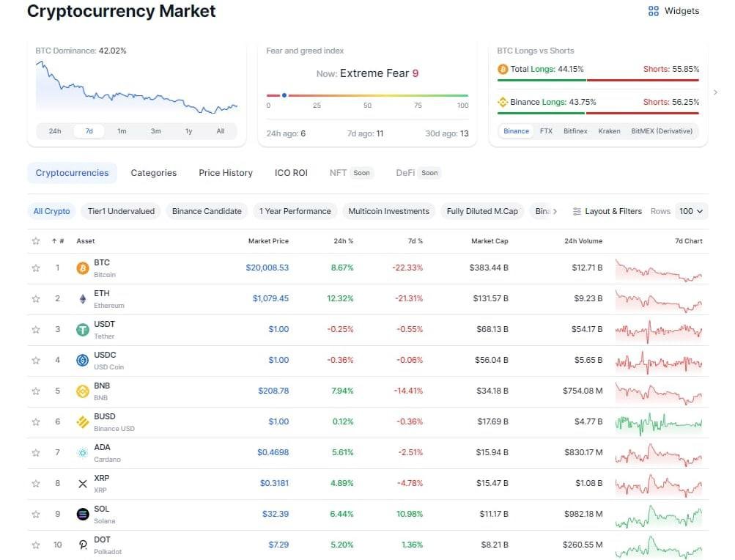Click the Solana logo
Image resolution: width=735 pixels, height=560 pixels.
tap(83, 515)
